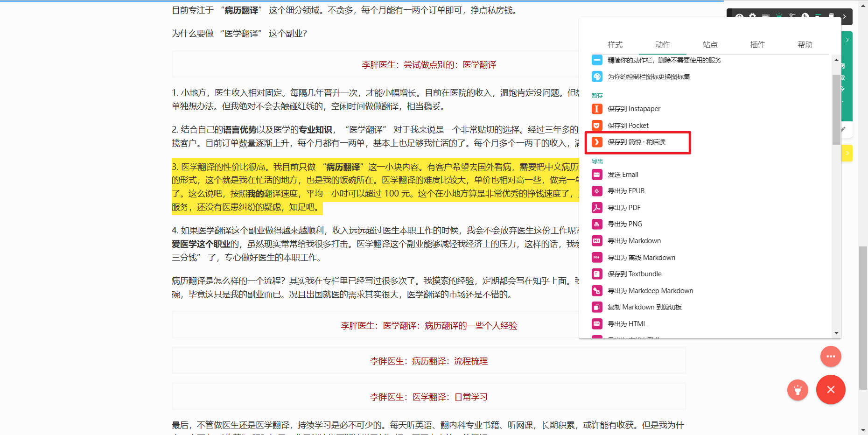Screen dimensions: 868x435
Task: Click the blue palette icon for changing icon sets
Action: [x=597, y=77]
